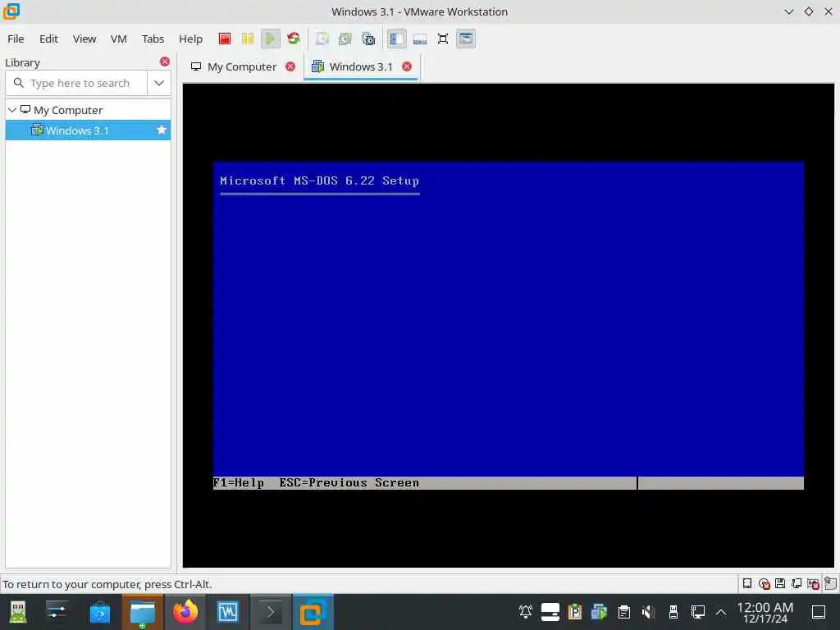Launch the Discover software store icon
This screenshot has width=840, height=630.
99,612
